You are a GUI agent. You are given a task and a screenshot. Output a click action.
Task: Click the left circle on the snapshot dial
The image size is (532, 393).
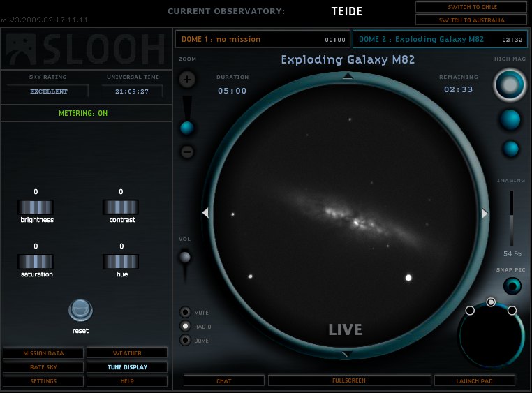pyautogui.click(x=470, y=310)
